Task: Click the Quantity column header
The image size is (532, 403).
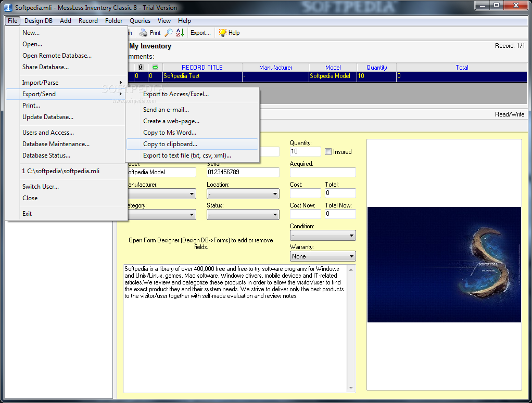Action: click(376, 68)
